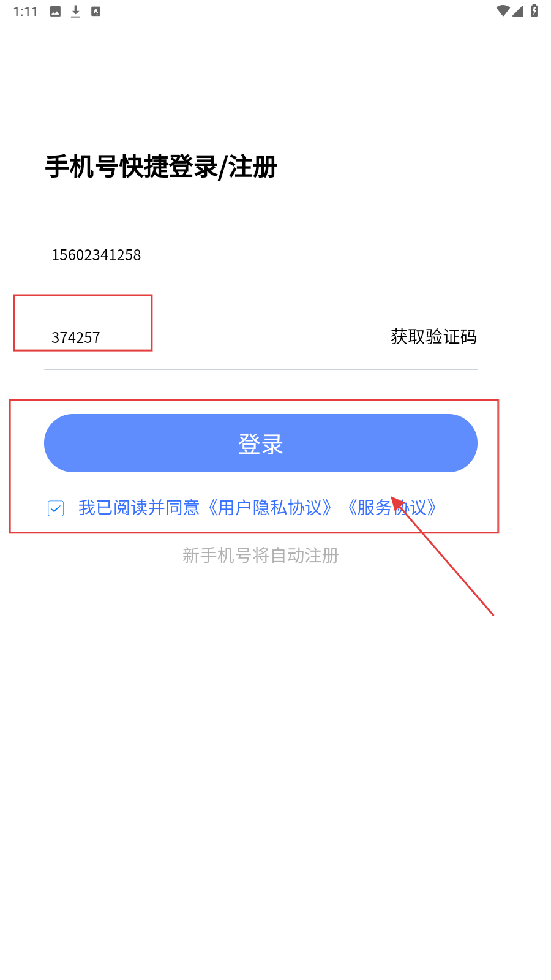Uncheck the agreement checkbox
551x980 pixels.
56,508
